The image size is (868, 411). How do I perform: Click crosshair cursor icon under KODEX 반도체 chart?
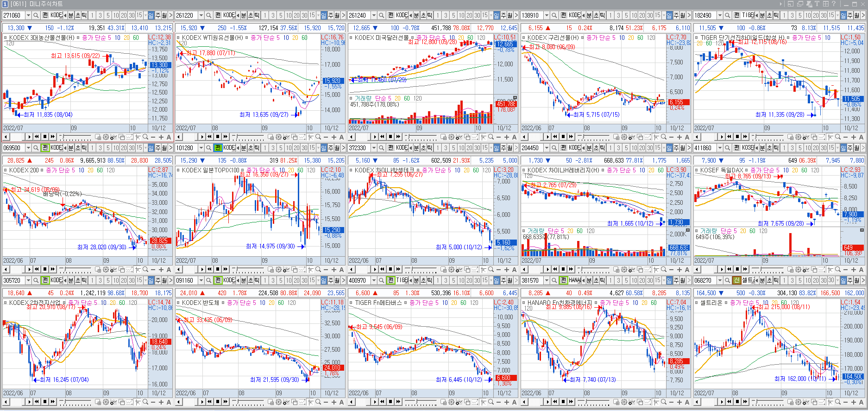coord(310,402)
